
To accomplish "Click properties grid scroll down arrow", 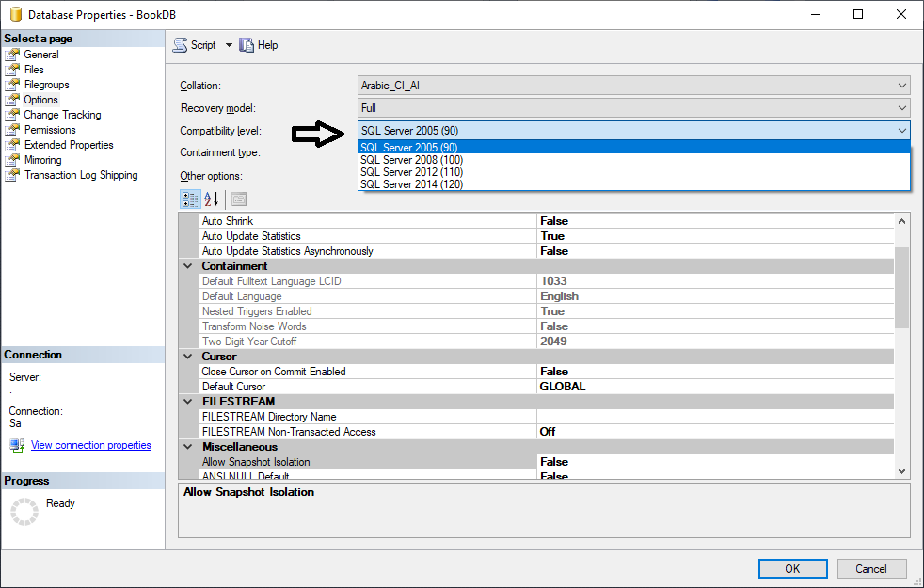I will click(901, 470).
